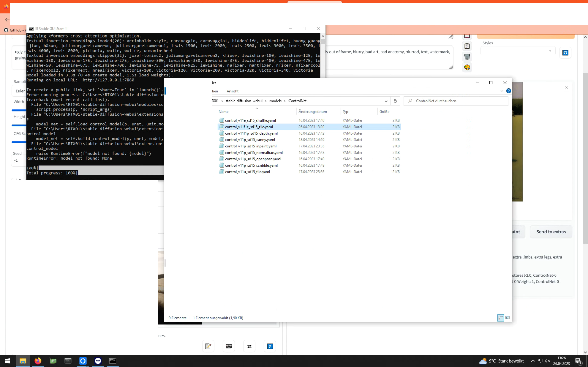Click the trash icon to clear the prompt
The width and height of the screenshot is (588, 367).
click(467, 56)
